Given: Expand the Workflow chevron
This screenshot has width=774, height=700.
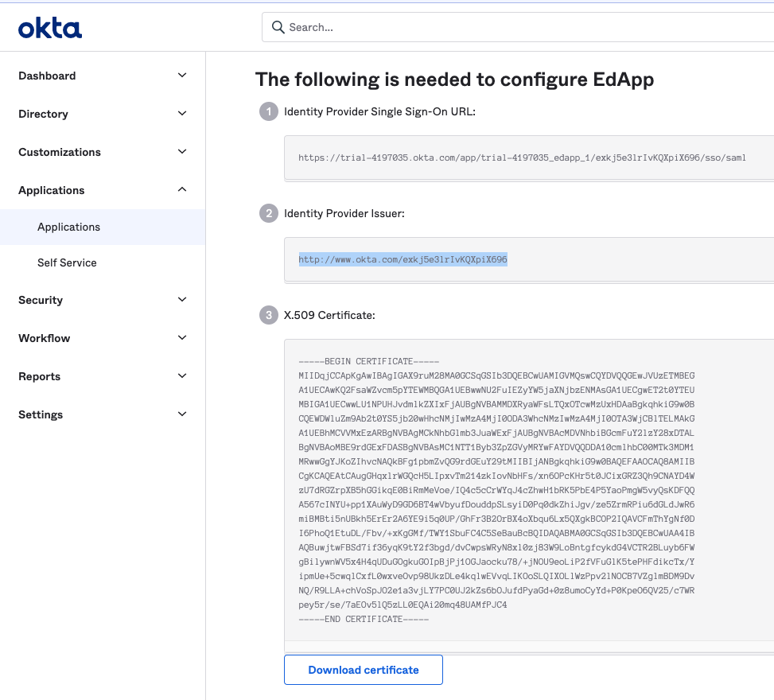Looking at the screenshot, I should click(182, 337).
